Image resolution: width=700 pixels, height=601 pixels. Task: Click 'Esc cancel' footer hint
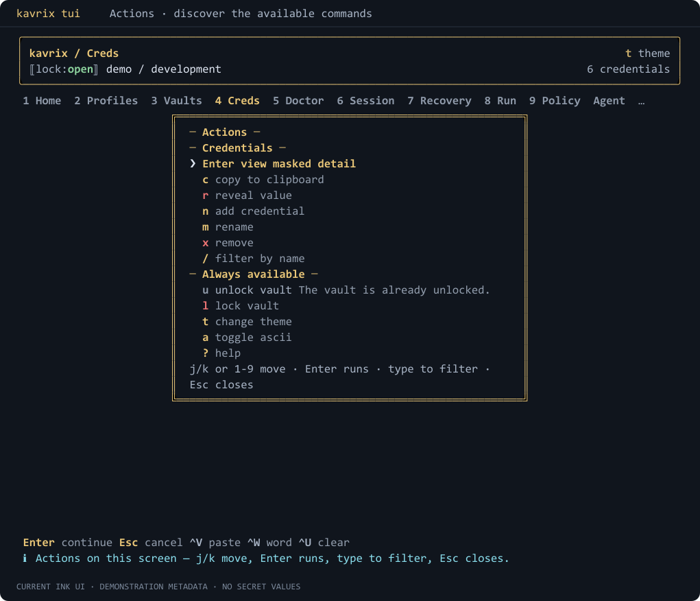(x=150, y=543)
